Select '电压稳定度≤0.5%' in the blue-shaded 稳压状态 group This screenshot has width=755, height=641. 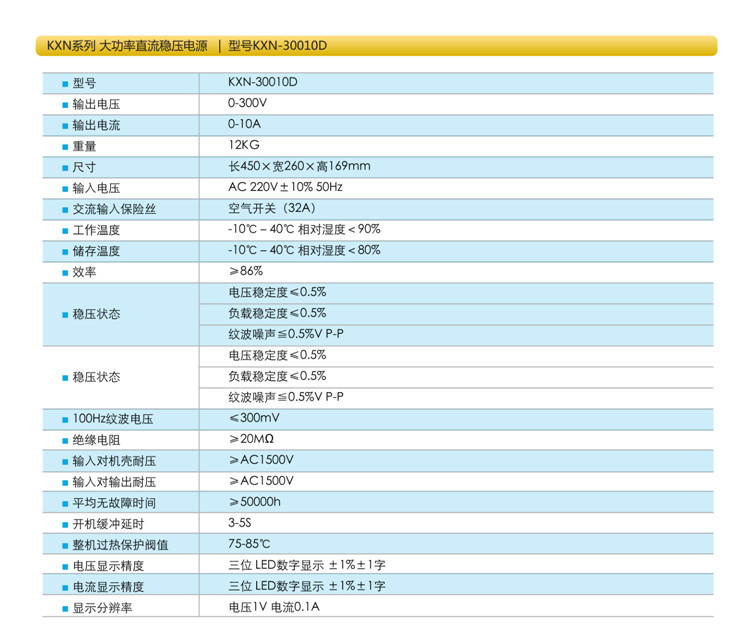tap(277, 292)
